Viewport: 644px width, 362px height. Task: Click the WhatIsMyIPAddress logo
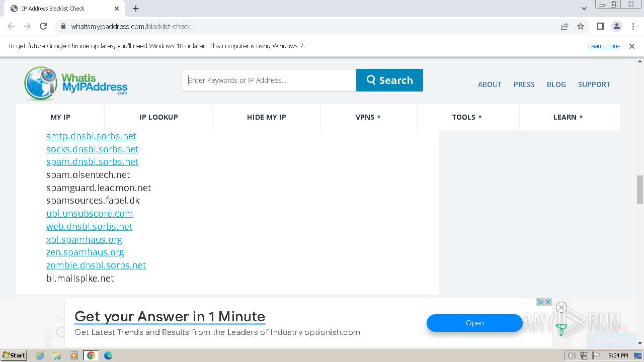coord(75,83)
